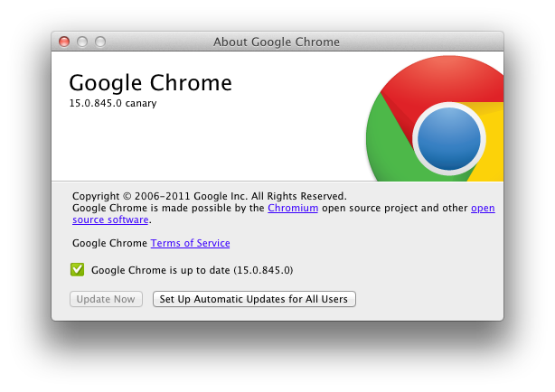View the Terms of Service link
The height and width of the screenshot is (392, 555).
pos(190,243)
